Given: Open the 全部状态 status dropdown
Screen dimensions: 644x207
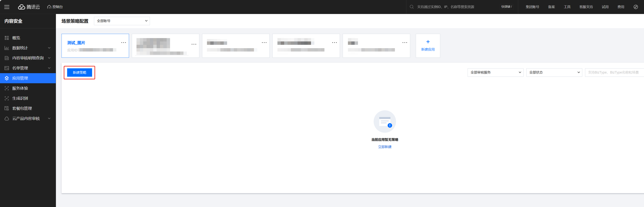Looking at the screenshot, I should 554,73.
